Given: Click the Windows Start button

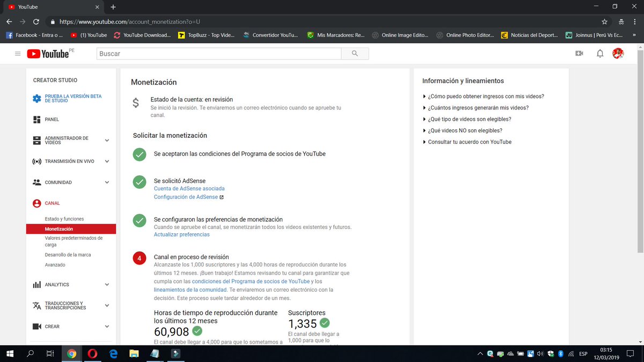Looking at the screenshot, I should click(x=10, y=353).
